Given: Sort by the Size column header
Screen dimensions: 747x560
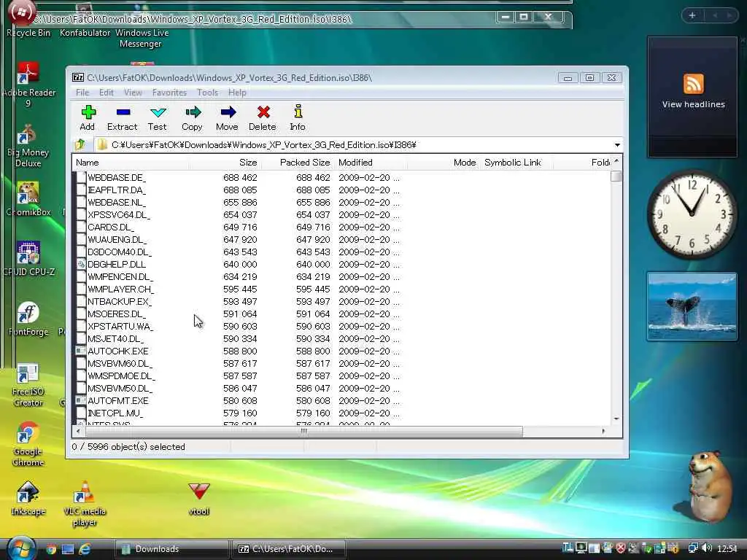Looking at the screenshot, I should click(225, 163).
